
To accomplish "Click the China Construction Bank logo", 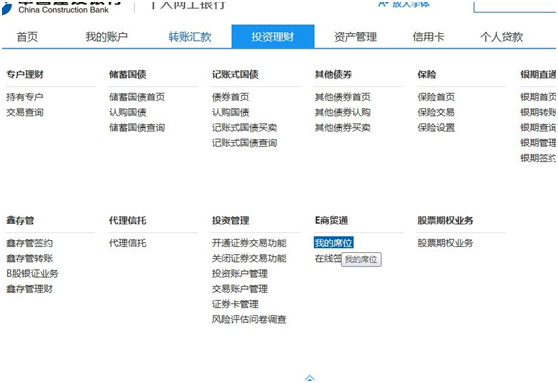I will (60, 7).
